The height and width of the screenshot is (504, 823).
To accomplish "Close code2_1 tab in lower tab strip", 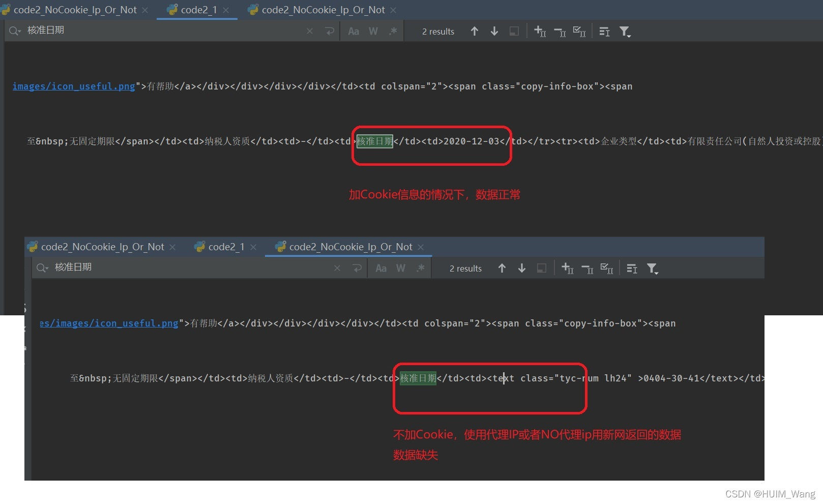I will [253, 247].
